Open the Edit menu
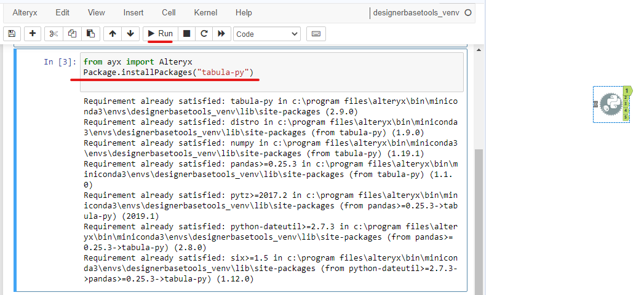The height and width of the screenshot is (295, 644). (62, 13)
